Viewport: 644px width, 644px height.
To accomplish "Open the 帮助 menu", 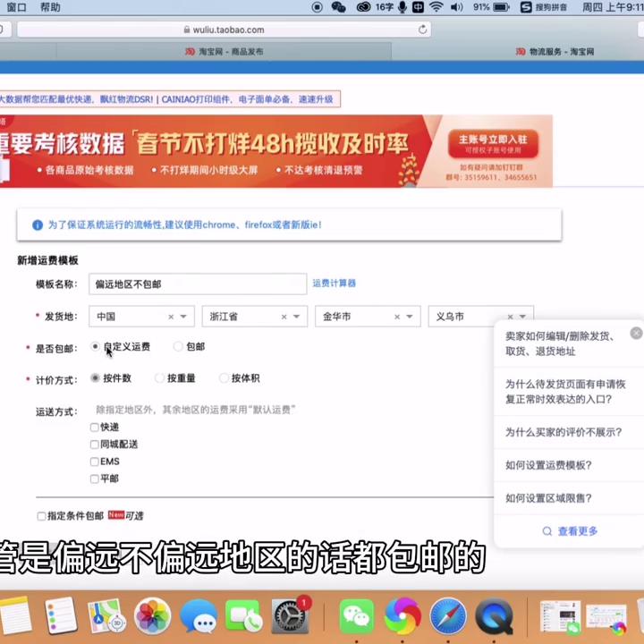I will pyautogui.click(x=50, y=7).
